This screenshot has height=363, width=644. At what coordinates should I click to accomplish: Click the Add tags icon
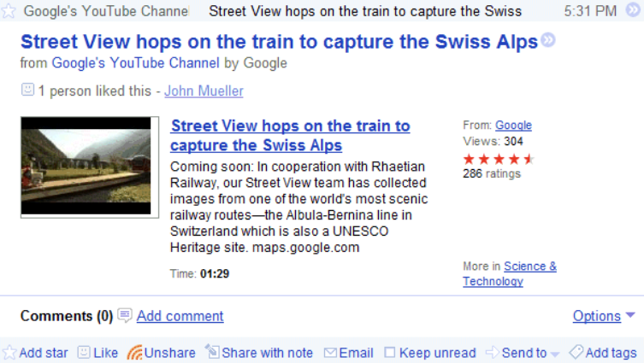[576, 353]
